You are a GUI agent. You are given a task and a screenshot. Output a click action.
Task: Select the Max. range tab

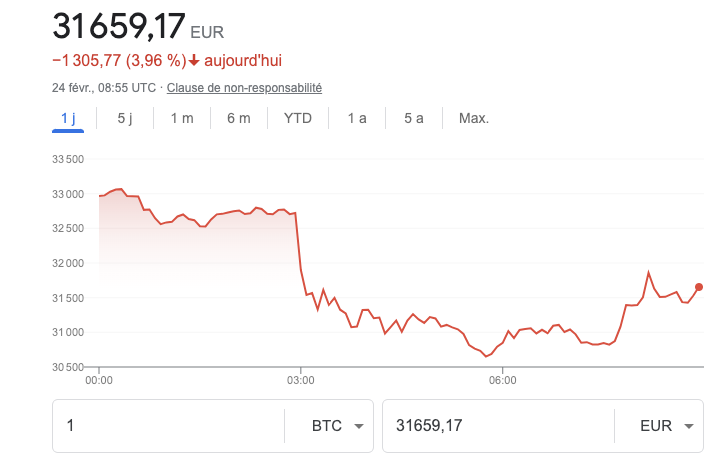pos(474,118)
